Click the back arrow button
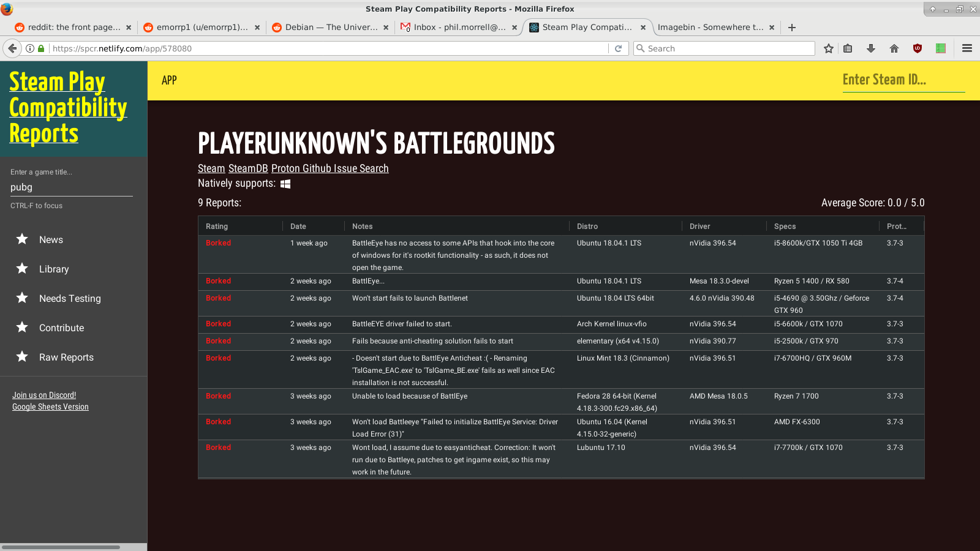The height and width of the screenshot is (551, 980). coord(12,48)
